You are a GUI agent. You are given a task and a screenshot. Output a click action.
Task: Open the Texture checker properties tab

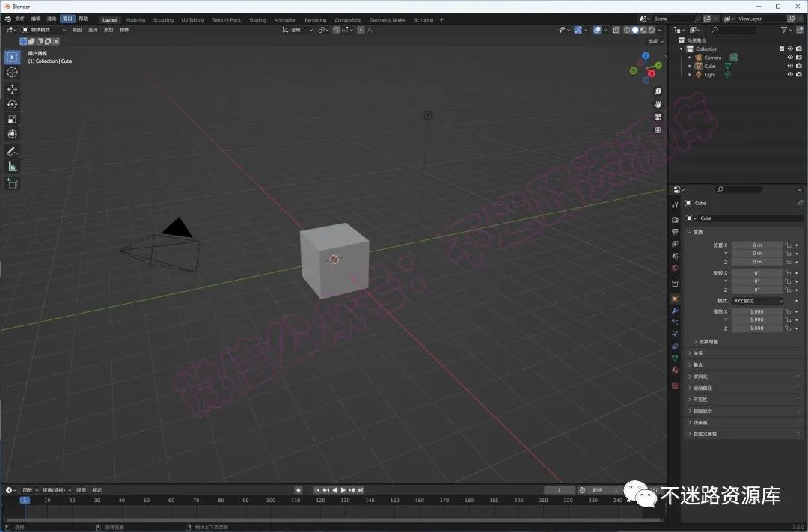tap(675, 385)
